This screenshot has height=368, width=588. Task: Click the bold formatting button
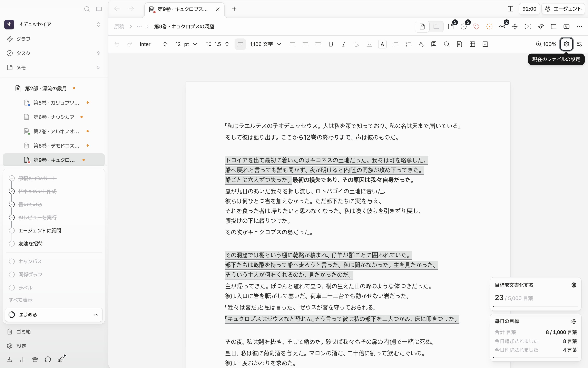coord(331,44)
